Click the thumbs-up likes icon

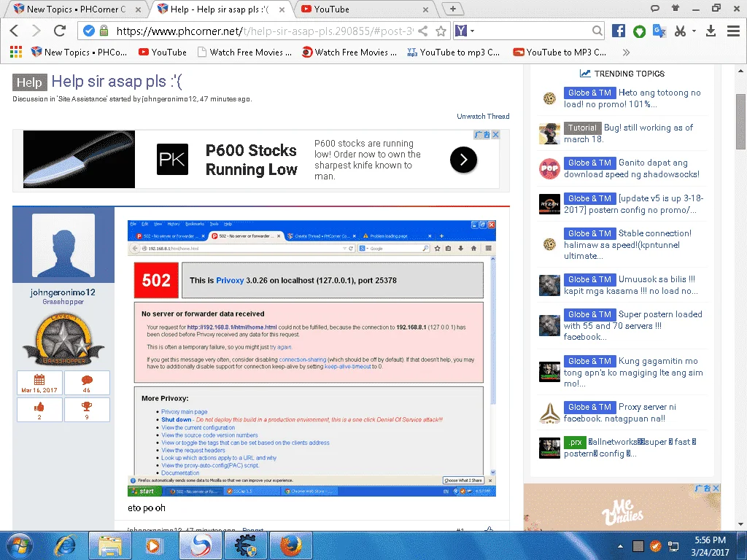pos(39,407)
